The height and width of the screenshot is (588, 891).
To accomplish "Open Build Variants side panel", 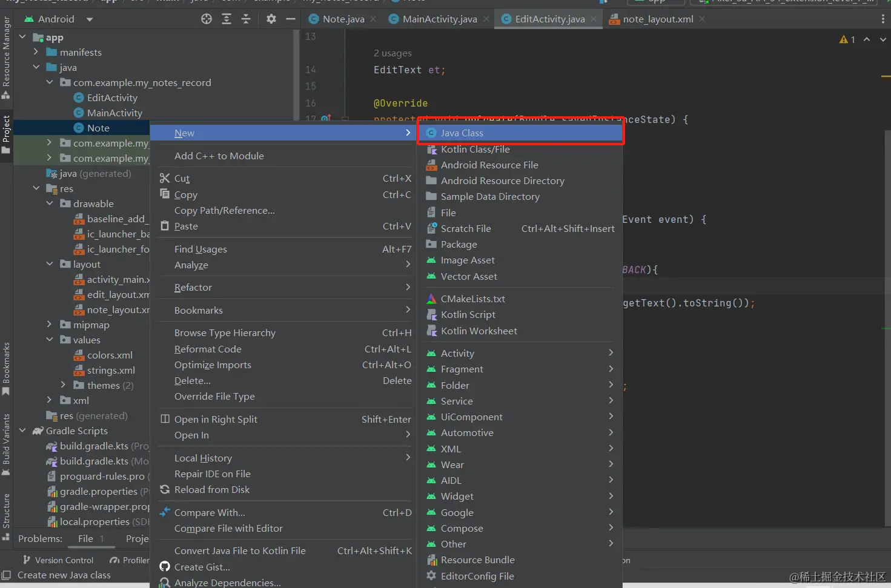I will tap(6, 444).
